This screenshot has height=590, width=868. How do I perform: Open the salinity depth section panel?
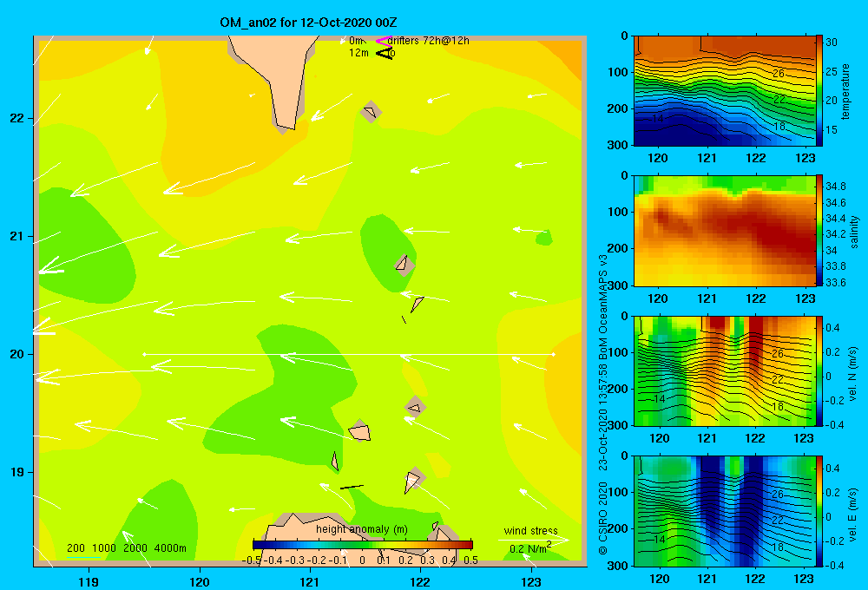coord(725,231)
